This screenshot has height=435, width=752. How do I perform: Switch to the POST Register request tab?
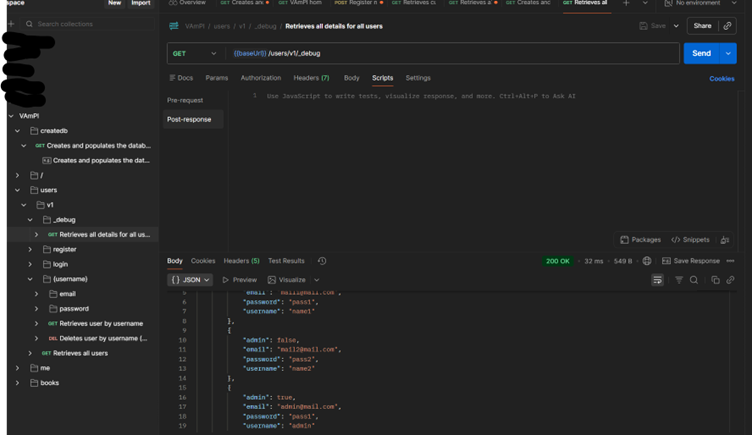358,3
